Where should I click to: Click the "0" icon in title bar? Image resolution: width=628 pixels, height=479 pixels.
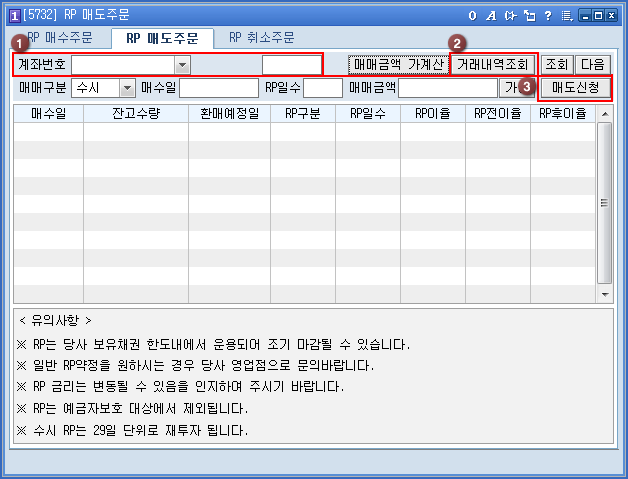click(473, 15)
